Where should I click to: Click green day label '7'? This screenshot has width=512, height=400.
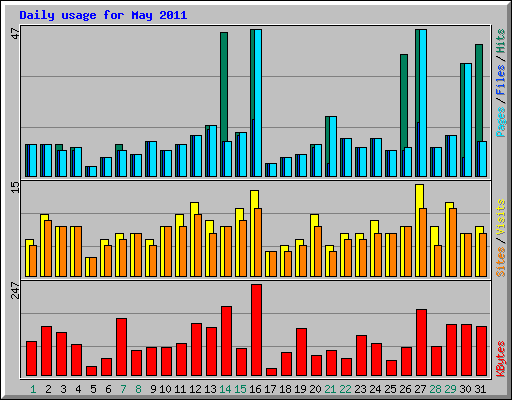pyautogui.click(x=123, y=389)
